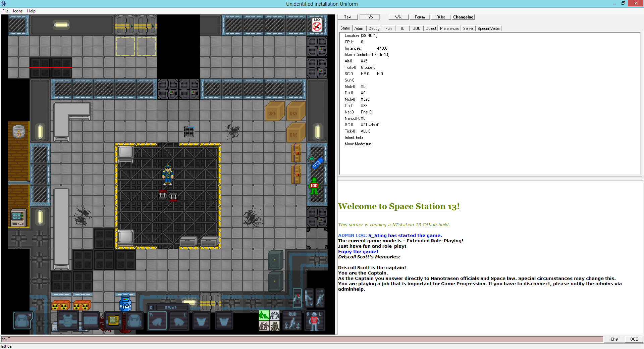Switch to the Debug tab
The image size is (644, 349).
point(374,29)
